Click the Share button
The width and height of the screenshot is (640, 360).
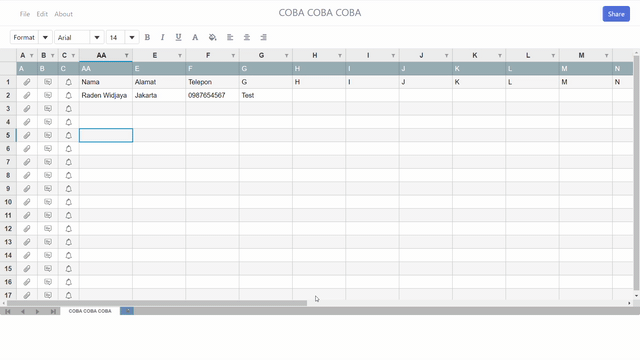(x=616, y=14)
